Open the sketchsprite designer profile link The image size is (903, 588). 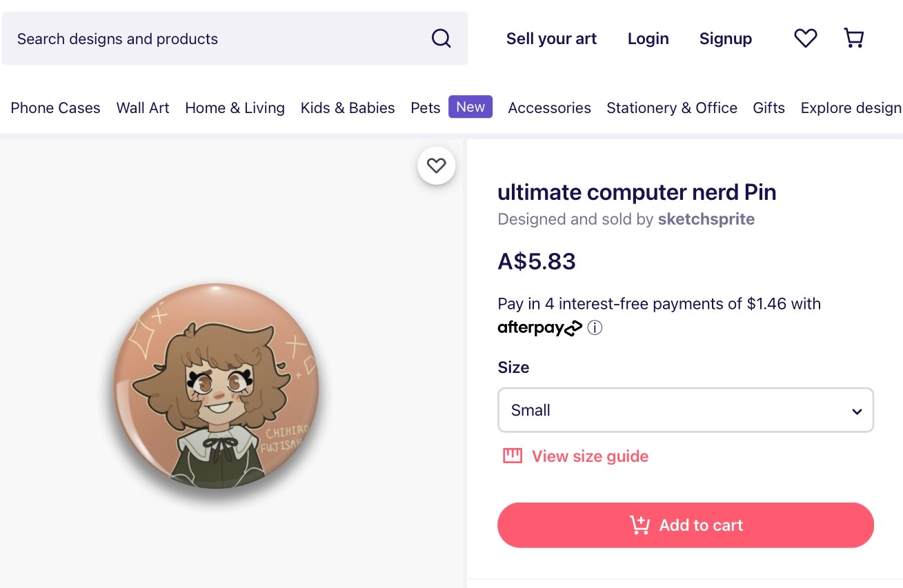[706, 219]
